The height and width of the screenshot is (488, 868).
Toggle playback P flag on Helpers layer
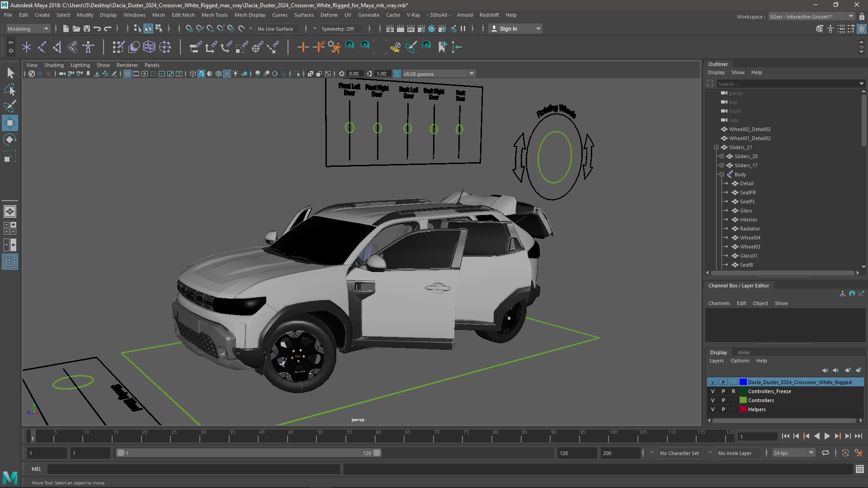[723, 409]
